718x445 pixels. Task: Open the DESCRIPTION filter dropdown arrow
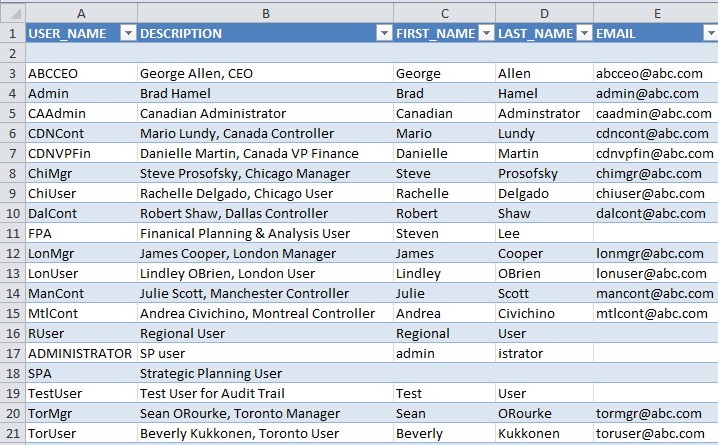tap(383, 33)
